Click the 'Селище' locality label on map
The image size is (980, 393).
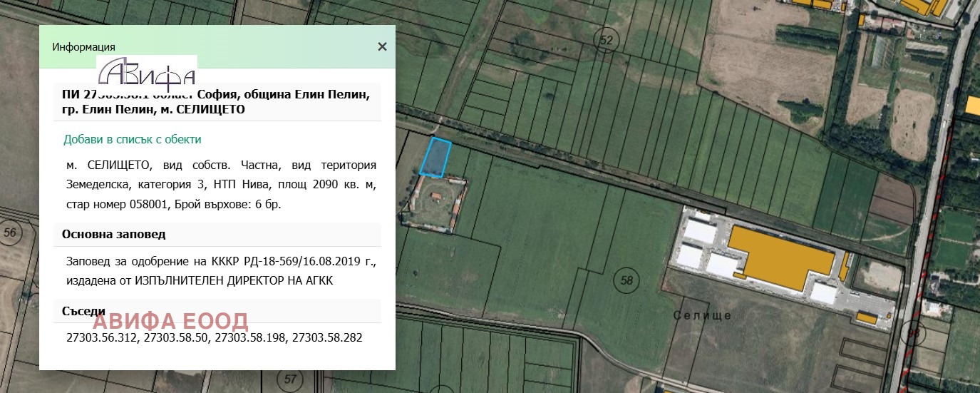tap(703, 315)
